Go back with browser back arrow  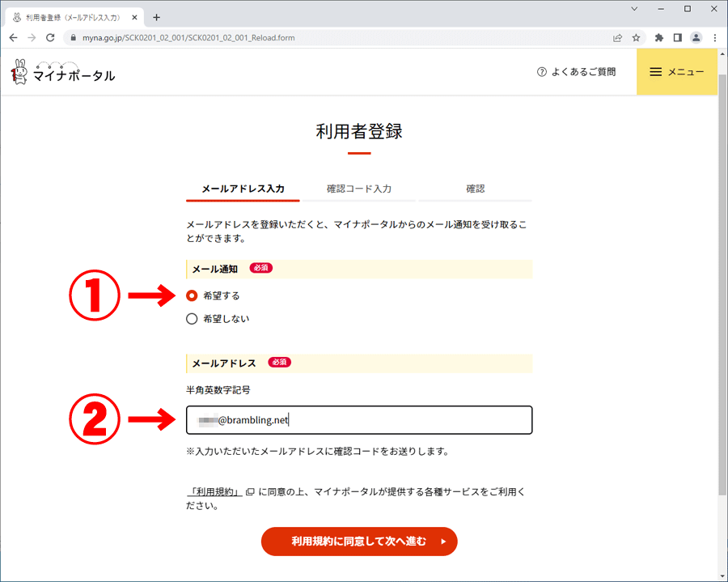click(x=13, y=37)
